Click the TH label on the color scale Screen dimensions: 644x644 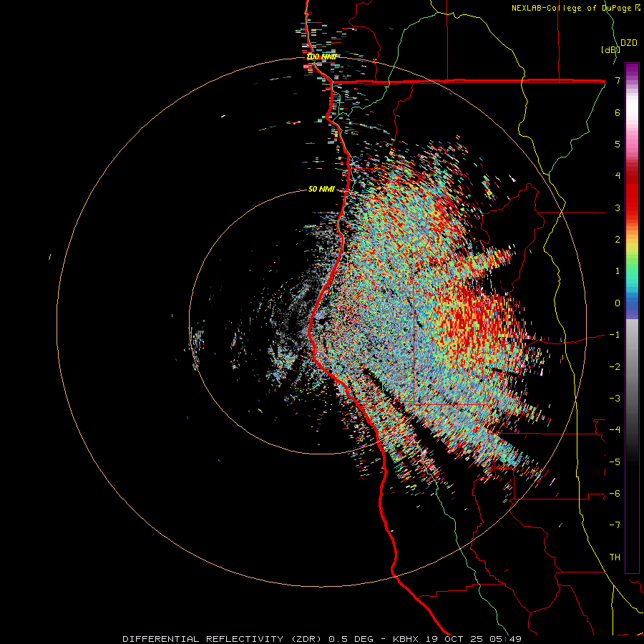[615, 557]
